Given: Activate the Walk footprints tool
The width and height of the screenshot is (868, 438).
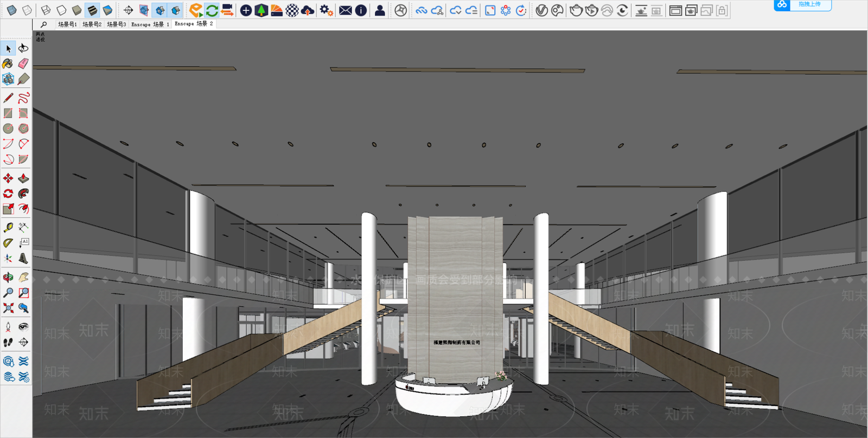Looking at the screenshot, I should click(8, 342).
